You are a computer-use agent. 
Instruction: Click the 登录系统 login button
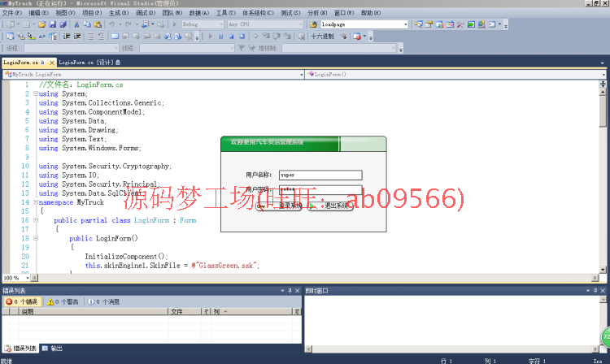pos(280,206)
